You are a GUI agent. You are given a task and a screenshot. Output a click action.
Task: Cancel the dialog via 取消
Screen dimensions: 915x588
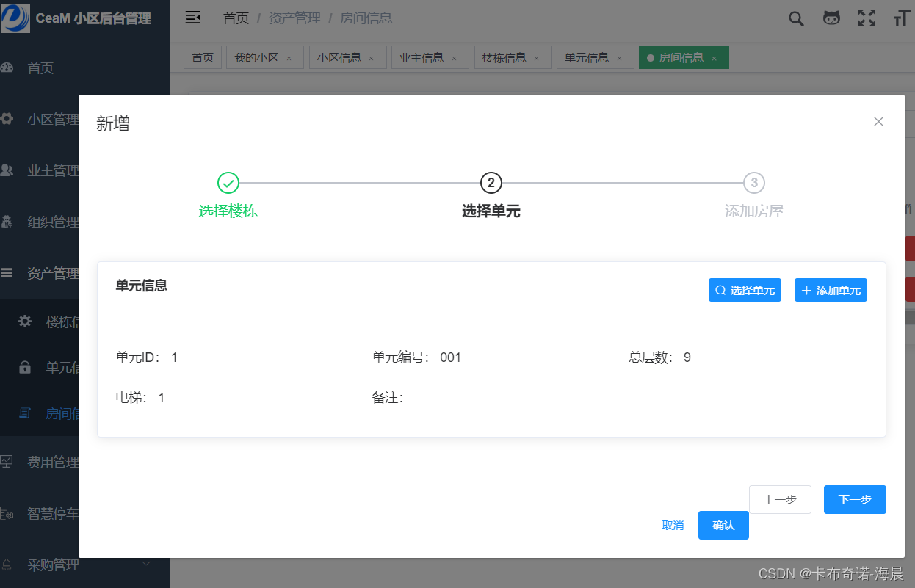pyautogui.click(x=673, y=525)
